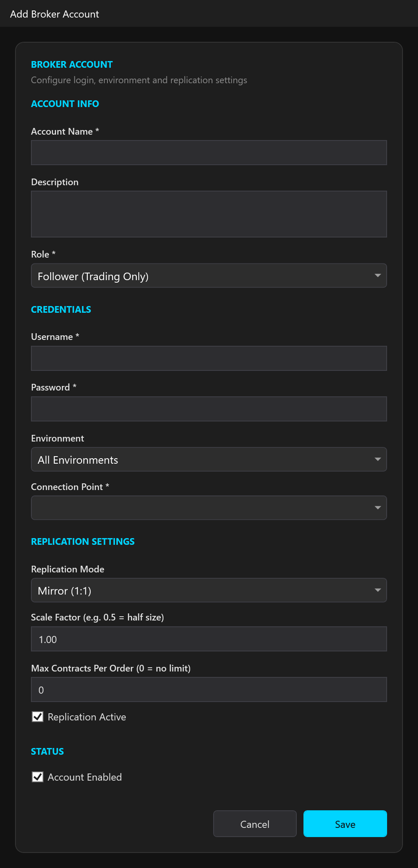This screenshot has height=868, width=418.
Task: Open the Environment dropdown
Action: pos(209,460)
